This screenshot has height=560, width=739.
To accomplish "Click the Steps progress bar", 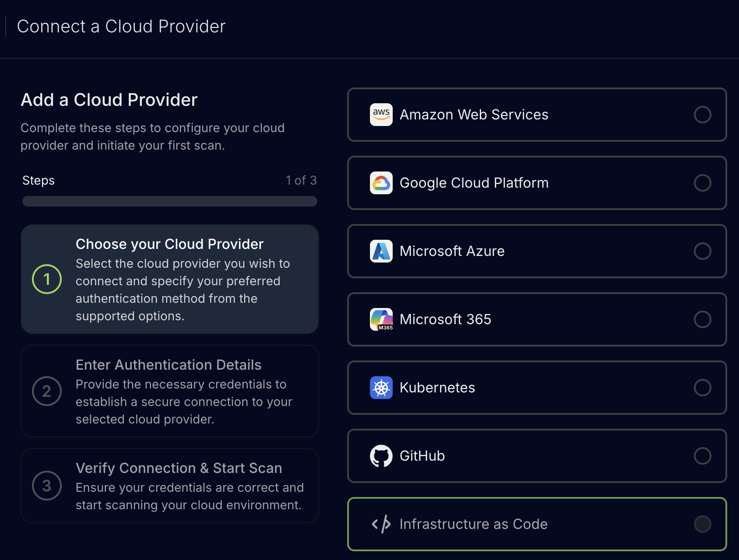I will [170, 201].
